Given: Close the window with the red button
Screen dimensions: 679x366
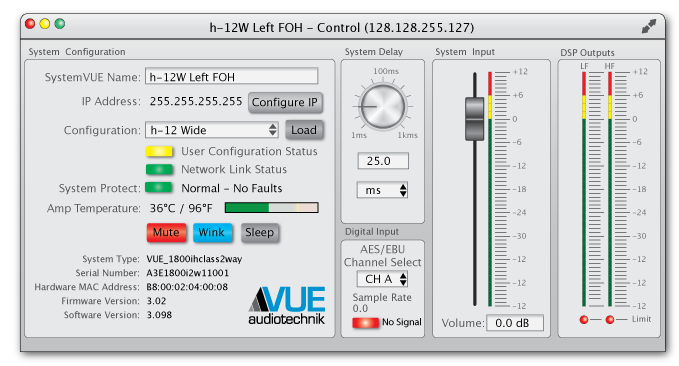Looking at the screenshot, I should [30, 24].
